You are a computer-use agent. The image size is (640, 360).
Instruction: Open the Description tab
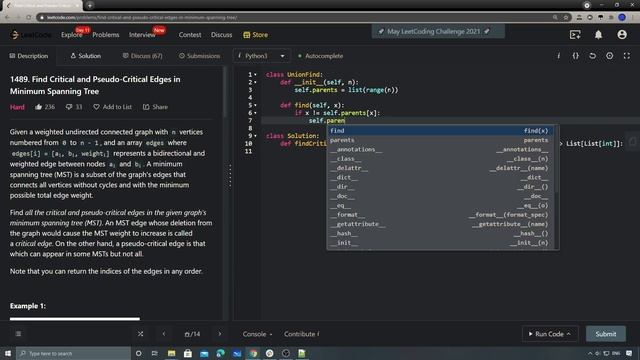coord(29,56)
